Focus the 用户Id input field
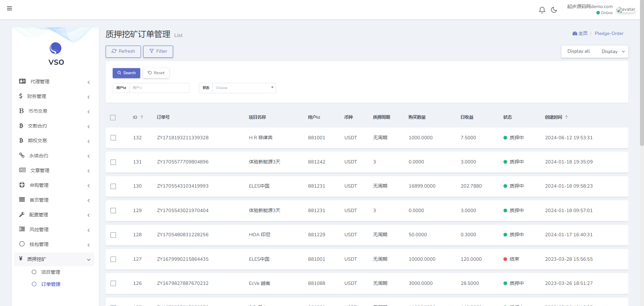Viewport: 644px width, 306px height. click(159, 88)
